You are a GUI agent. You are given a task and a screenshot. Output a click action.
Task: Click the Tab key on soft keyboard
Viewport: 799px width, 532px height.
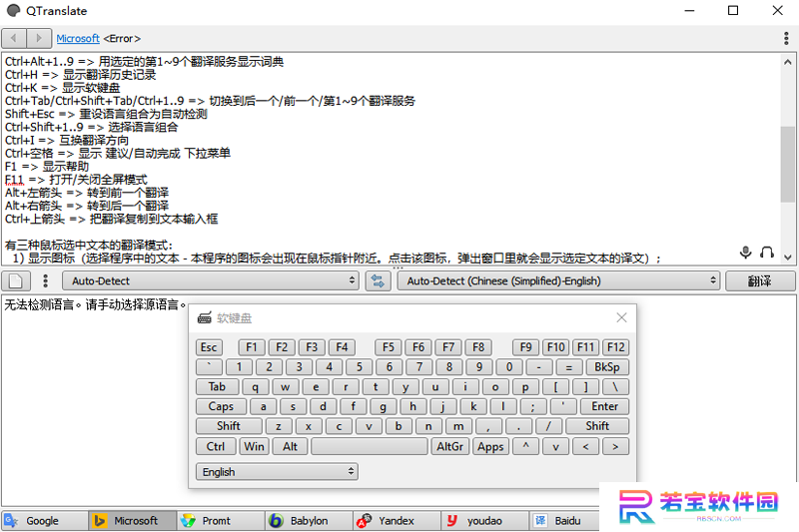point(217,387)
